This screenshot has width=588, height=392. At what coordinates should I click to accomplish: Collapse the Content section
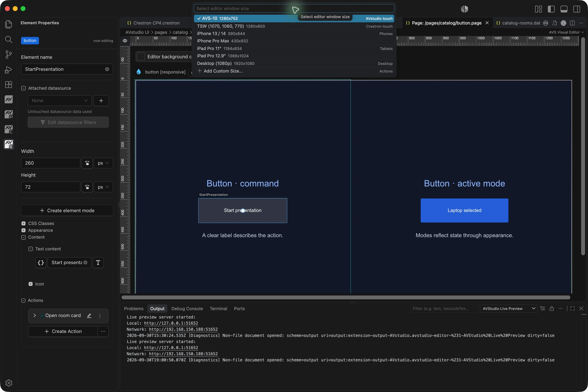(x=24, y=237)
